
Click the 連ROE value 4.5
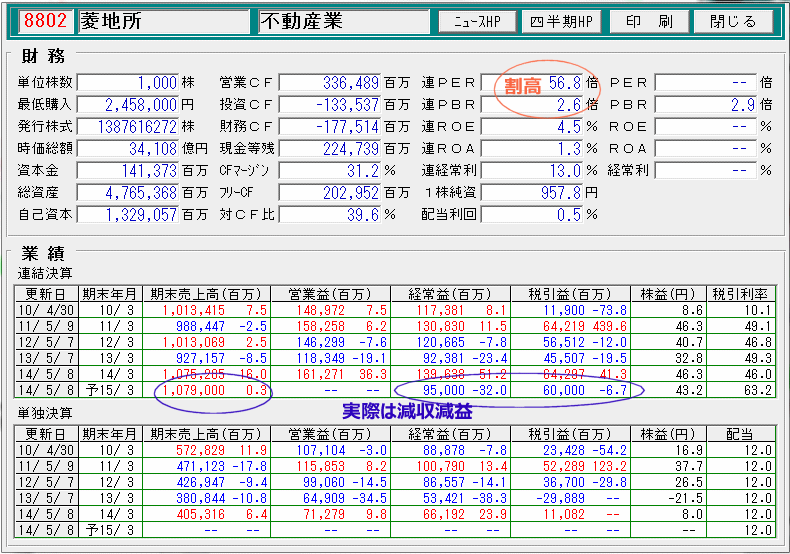tap(532, 127)
